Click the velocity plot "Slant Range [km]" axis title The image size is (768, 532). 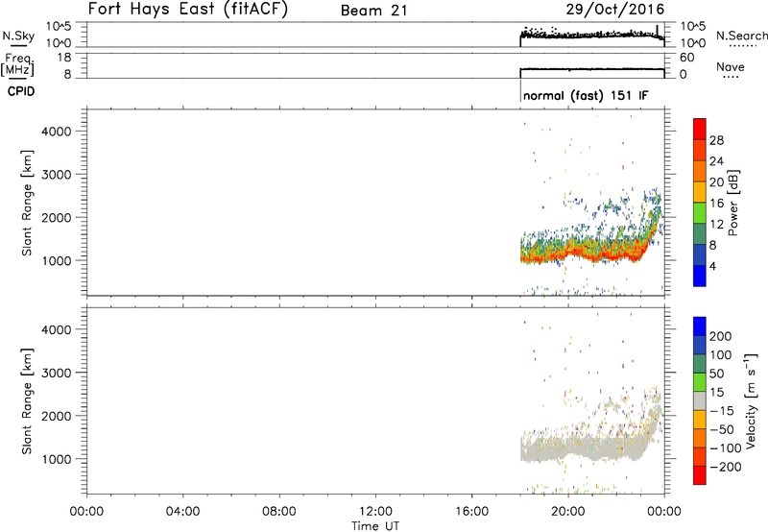point(27,401)
